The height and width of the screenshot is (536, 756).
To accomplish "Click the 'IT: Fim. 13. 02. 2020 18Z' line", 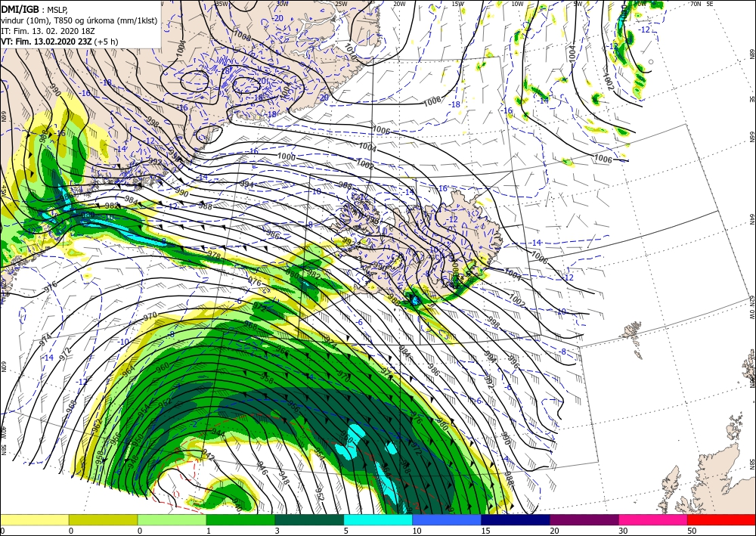I will click(47, 31).
